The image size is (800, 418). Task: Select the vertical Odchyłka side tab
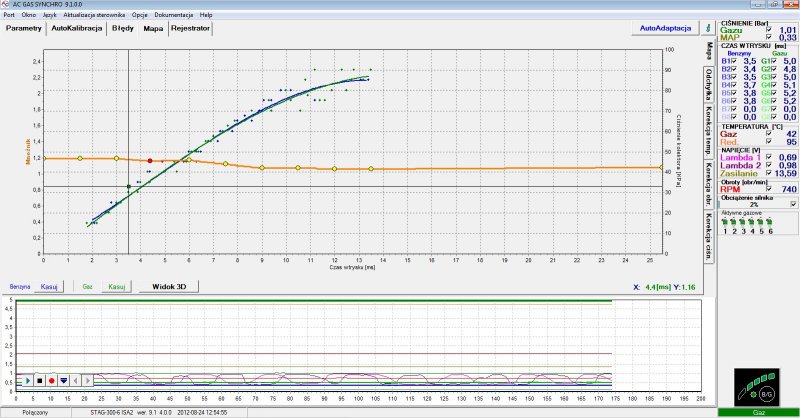click(709, 84)
